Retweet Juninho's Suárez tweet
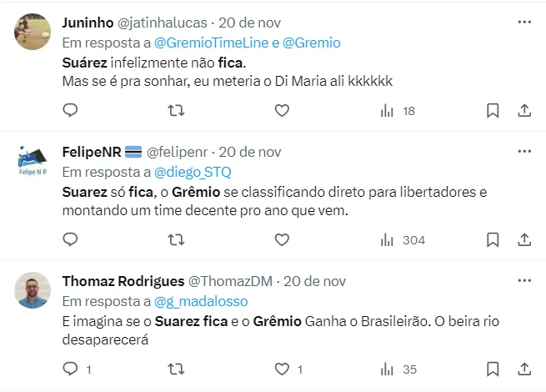 click(x=176, y=110)
